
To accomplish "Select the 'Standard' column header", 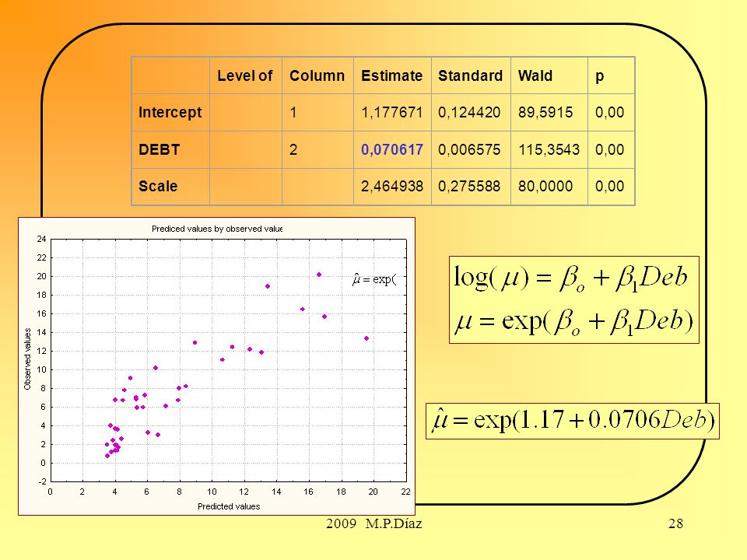I will click(x=470, y=75).
